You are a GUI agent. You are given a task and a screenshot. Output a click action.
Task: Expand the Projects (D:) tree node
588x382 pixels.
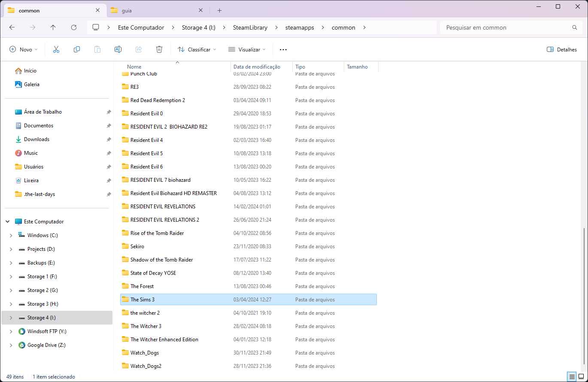[11, 249]
